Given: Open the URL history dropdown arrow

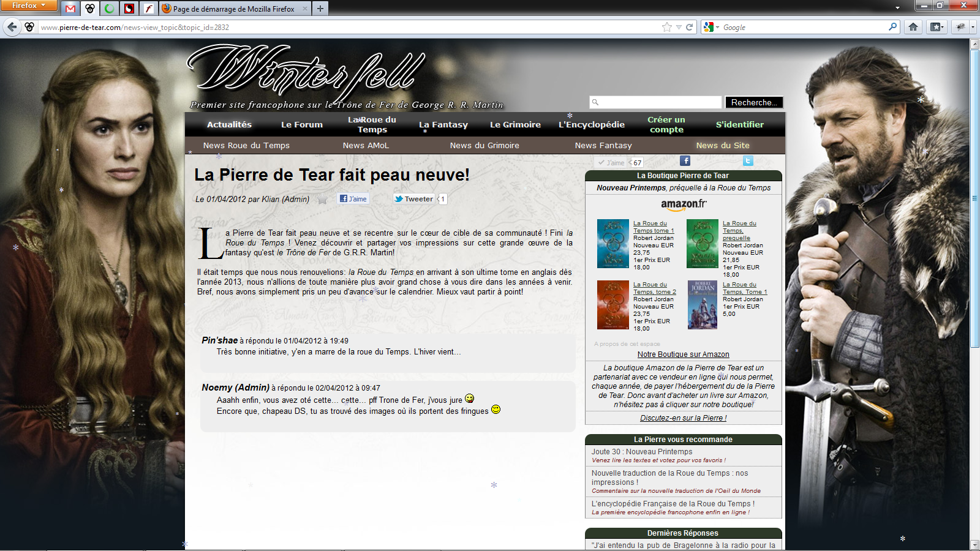Looking at the screenshot, I should (x=679, y=27).
